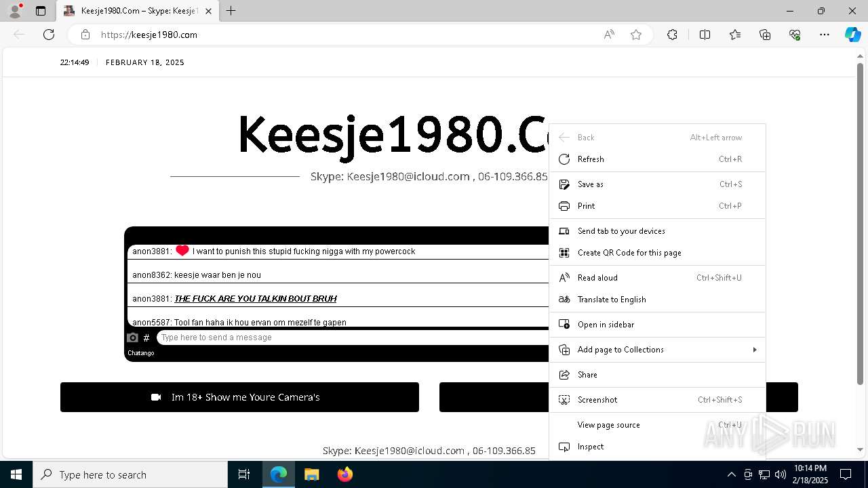This screenshot has height=488, width=868.
Task: Open the tab actions menu icon
Action: 41,11
